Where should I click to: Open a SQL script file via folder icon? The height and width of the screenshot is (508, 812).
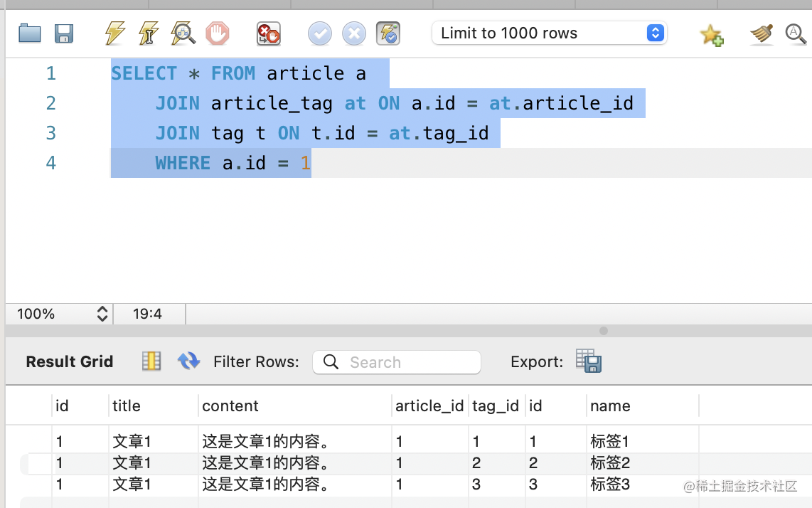pyautogui.click(x=29, y=33)
